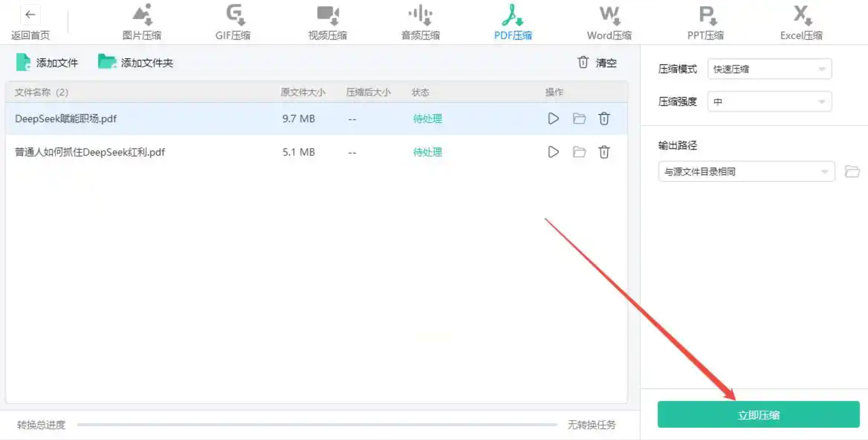
Task: Open the image compression tool
Action: click(142, 22)
